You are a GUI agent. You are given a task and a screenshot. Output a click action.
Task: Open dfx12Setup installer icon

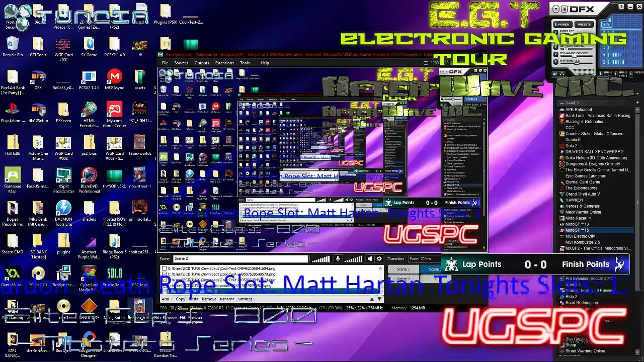[x=38, y=113]
